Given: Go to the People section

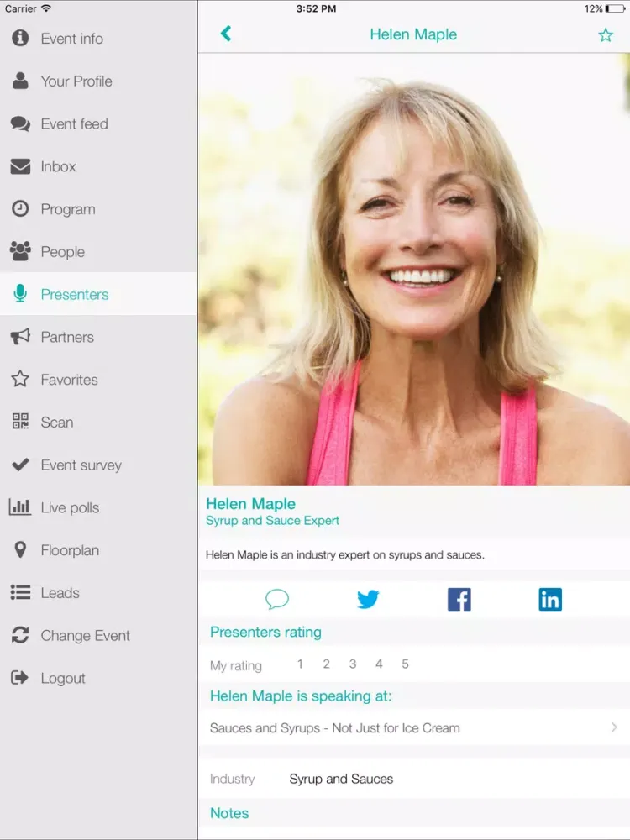Looking at the screenshot, I should (x=62, y=252).
